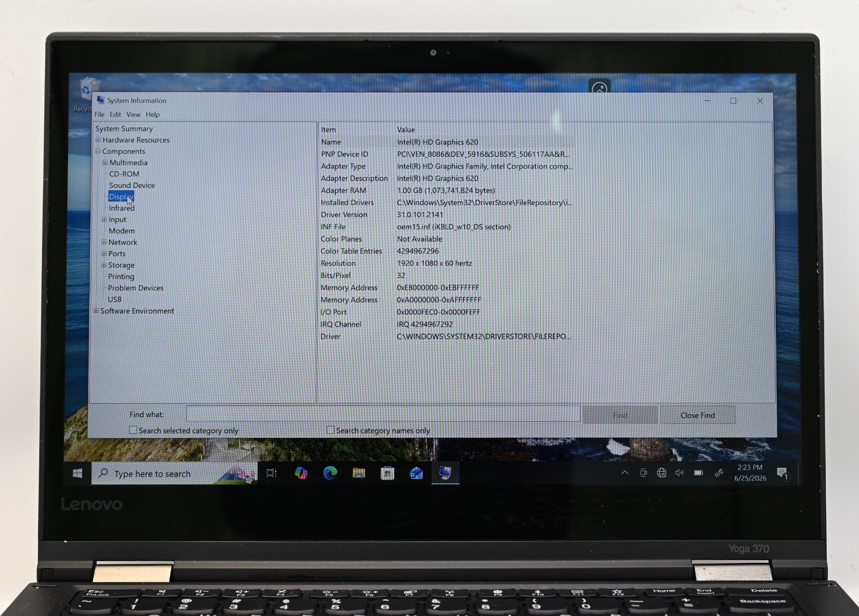Select System Information taskbar icon
This screenshot has width=859, height=616.
(445, 473)
